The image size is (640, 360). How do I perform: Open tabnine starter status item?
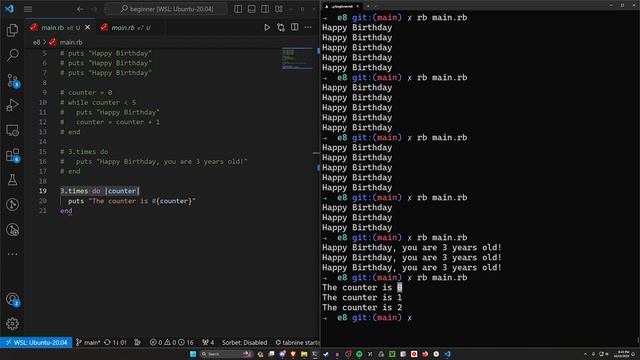(297, 342)
